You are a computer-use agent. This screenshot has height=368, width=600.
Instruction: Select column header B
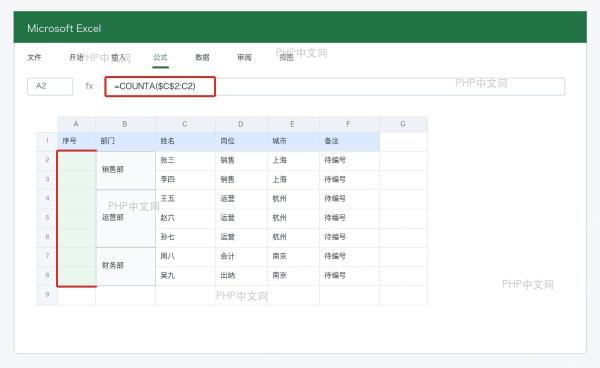click(125, 124)
